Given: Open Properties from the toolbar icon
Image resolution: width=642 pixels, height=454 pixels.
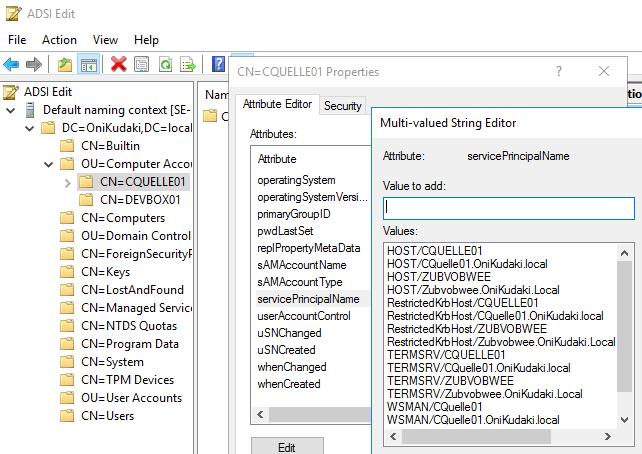Looking at the screenshot, I should click(142, 64).
